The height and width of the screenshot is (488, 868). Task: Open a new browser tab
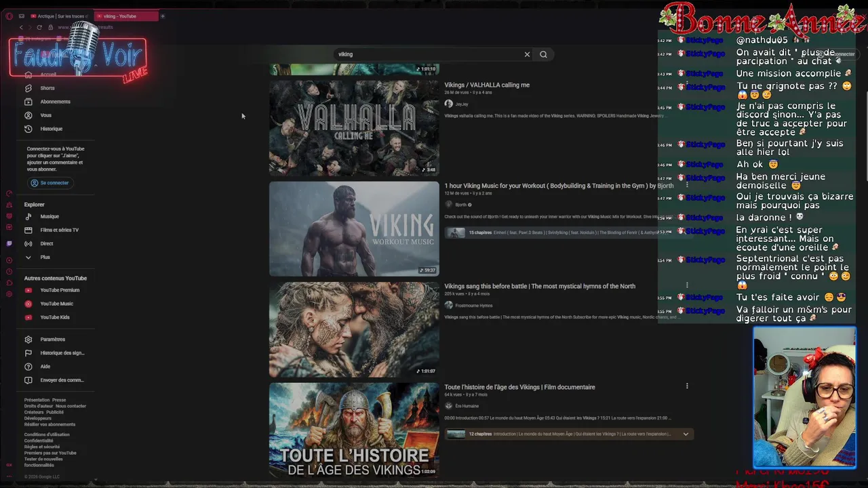pos(163,16)
